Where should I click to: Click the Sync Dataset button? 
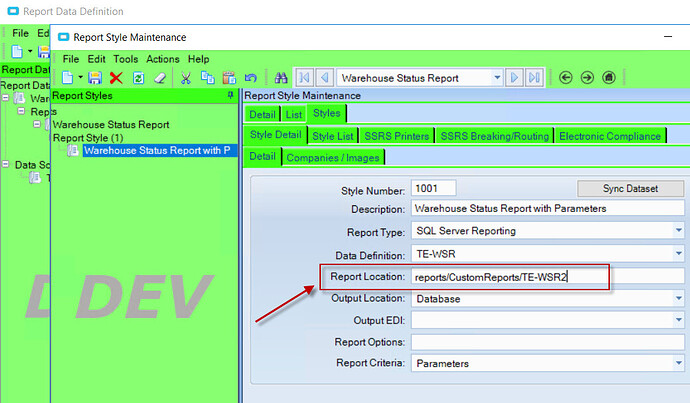630,188
